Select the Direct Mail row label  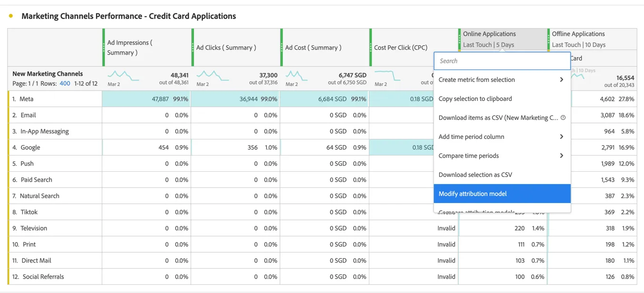[37, 261]
